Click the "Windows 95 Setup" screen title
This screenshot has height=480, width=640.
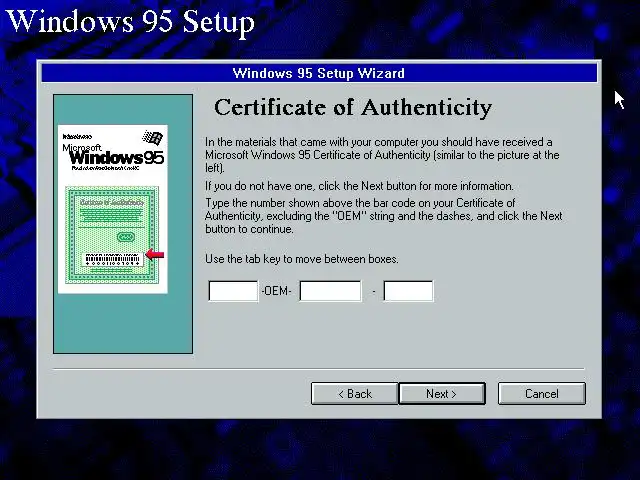click(x=130, y=21)
